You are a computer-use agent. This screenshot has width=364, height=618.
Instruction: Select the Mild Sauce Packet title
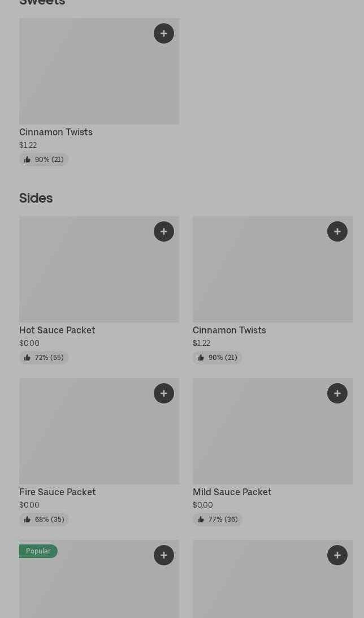click(232, 492)
